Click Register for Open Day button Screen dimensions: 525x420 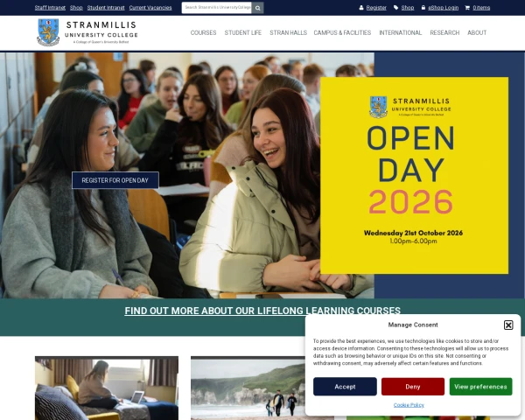pyautogui.click(x=115, y=180)
